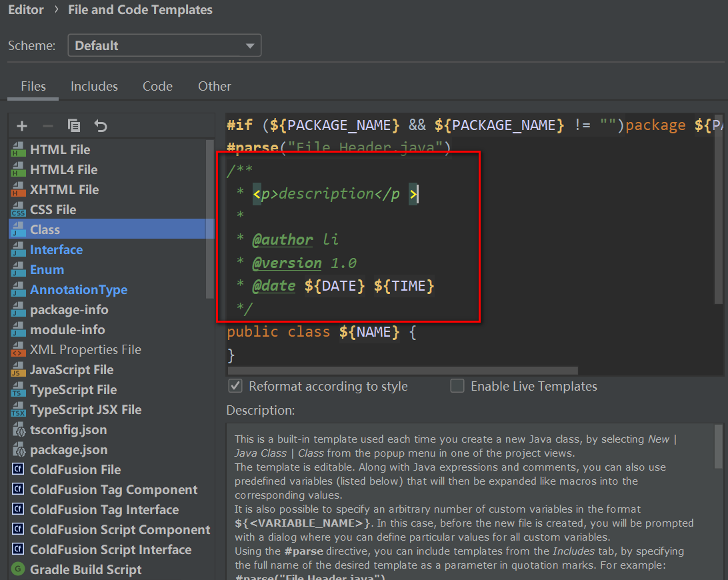The height and width of the screenshot is (580, 728).
Task: Switch to the Code tab
Action: 157,87
